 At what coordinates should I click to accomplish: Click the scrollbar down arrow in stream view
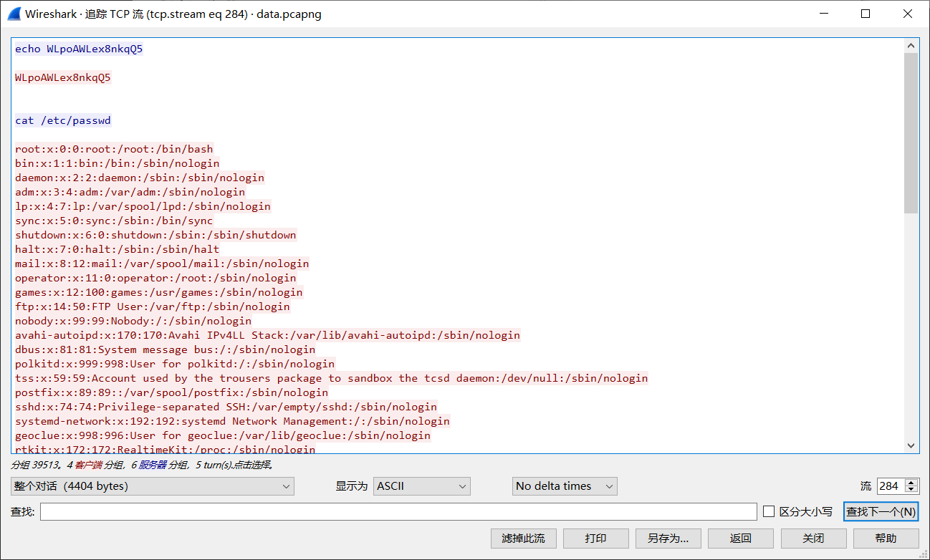911,445
